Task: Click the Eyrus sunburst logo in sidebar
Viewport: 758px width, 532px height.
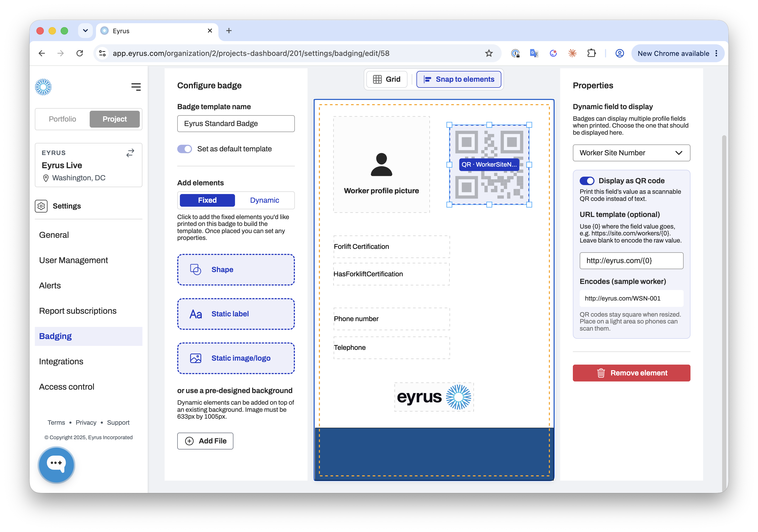Action: [x=43, y=87]
